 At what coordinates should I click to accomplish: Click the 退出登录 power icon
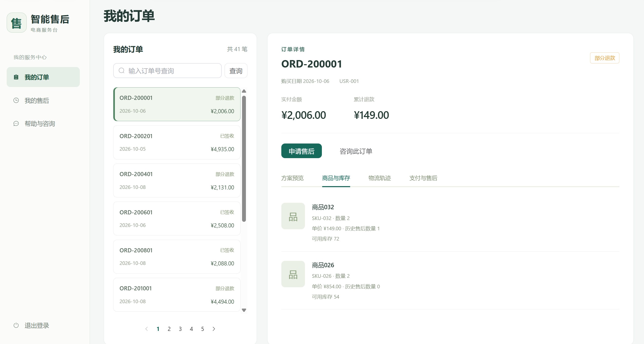tap(16, 325)
